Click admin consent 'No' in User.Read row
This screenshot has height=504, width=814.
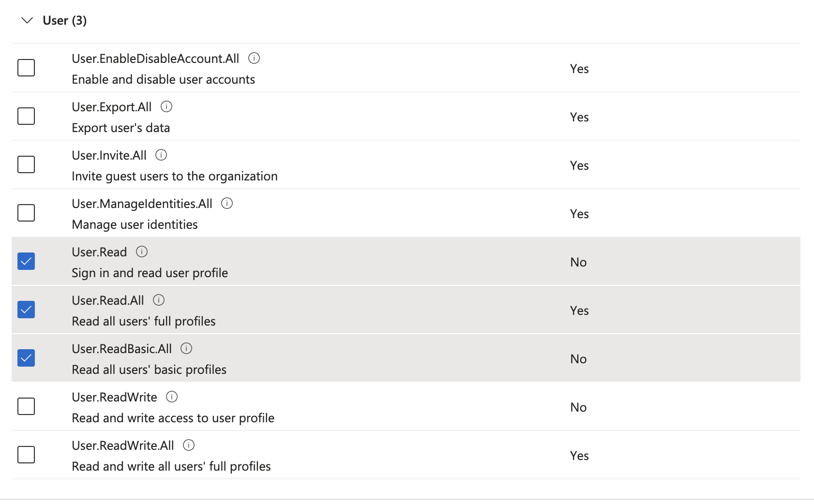point(578,262)
